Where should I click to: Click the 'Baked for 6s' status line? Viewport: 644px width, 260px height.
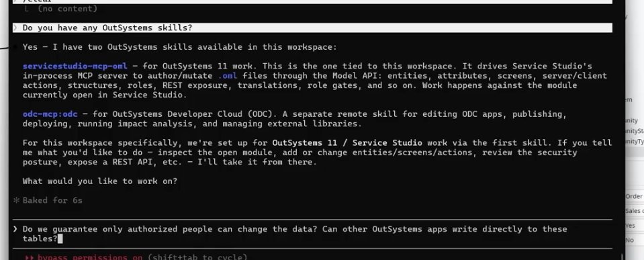[52, 200]
